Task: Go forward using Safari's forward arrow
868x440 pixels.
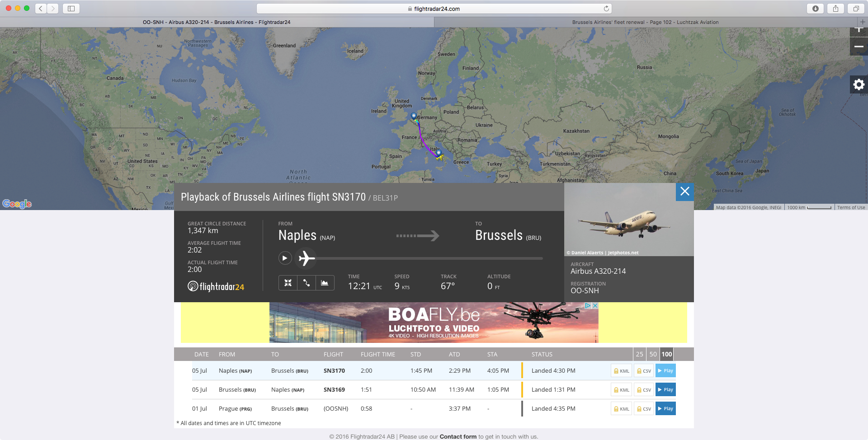Action: (53, 9)
